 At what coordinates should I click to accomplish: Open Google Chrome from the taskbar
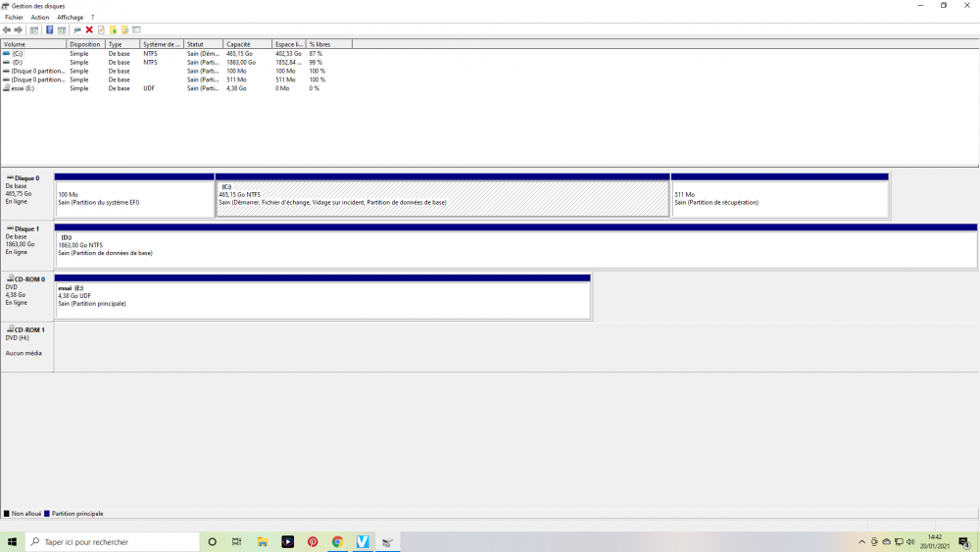337,542
